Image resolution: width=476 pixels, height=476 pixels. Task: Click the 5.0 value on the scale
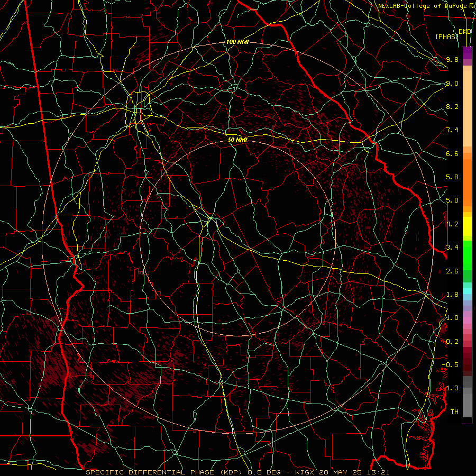click(x=452, y=200)
